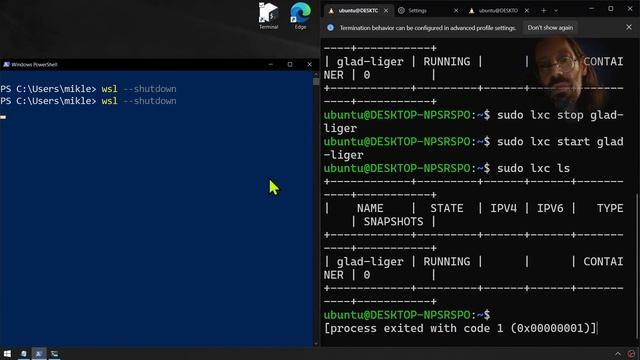640x360 pixels.
Task: Open the Terminal desktop shortcut icon
Action: click(x=268, y=16)
